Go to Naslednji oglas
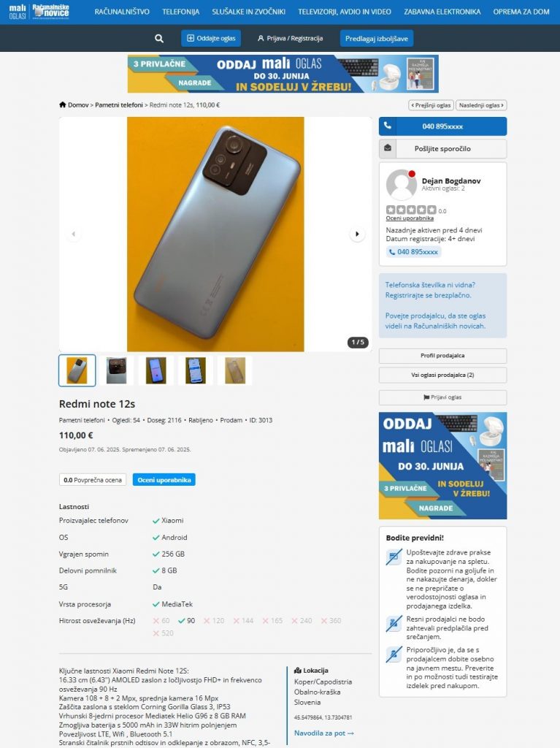Screen dimensions: 560x748 [x=481, y=105]
